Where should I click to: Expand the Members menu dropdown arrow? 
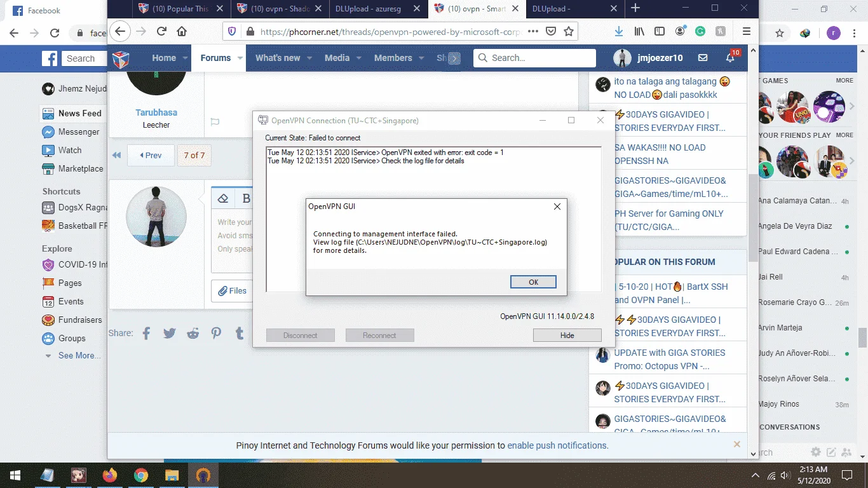point(421,58)
